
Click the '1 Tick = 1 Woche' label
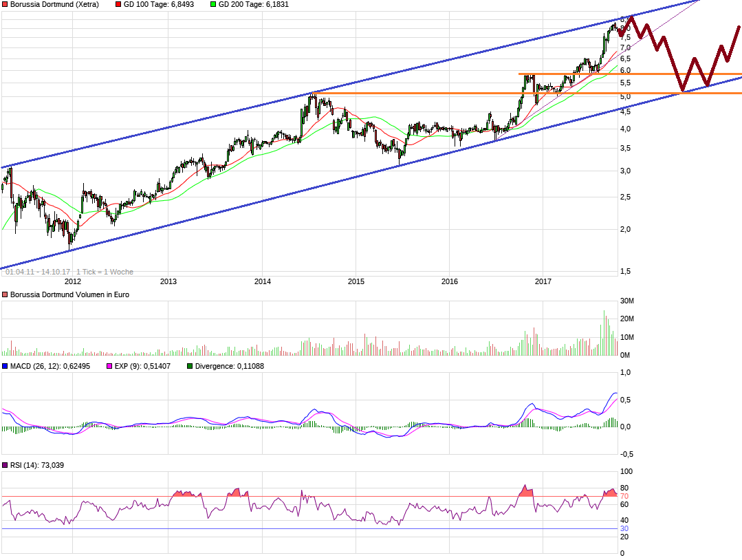point(105,272)
